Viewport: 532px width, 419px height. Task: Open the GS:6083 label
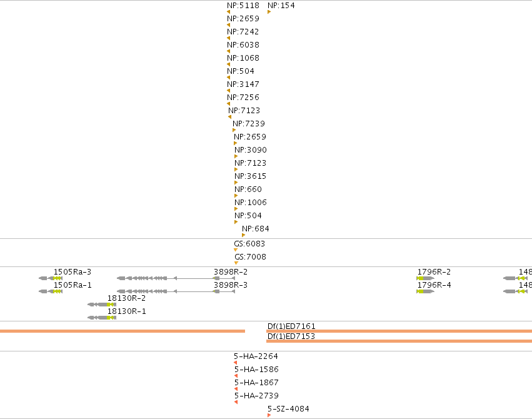point(249,244)
